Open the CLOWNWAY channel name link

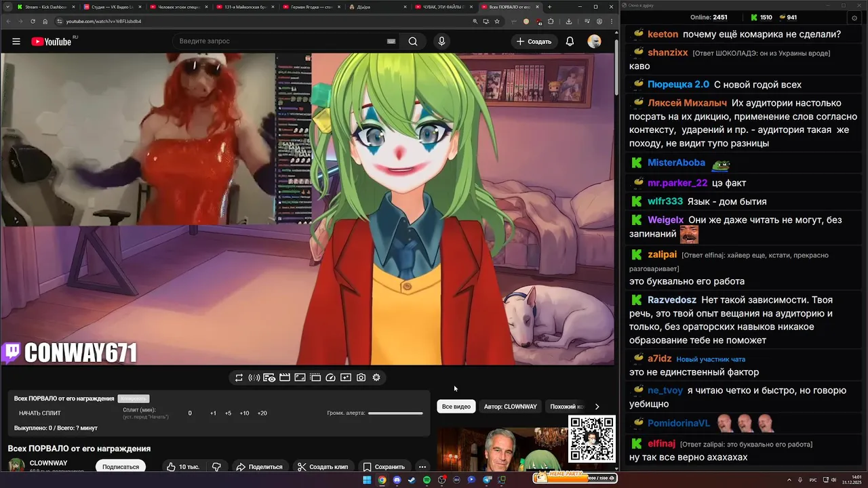(x=48, y=463)
